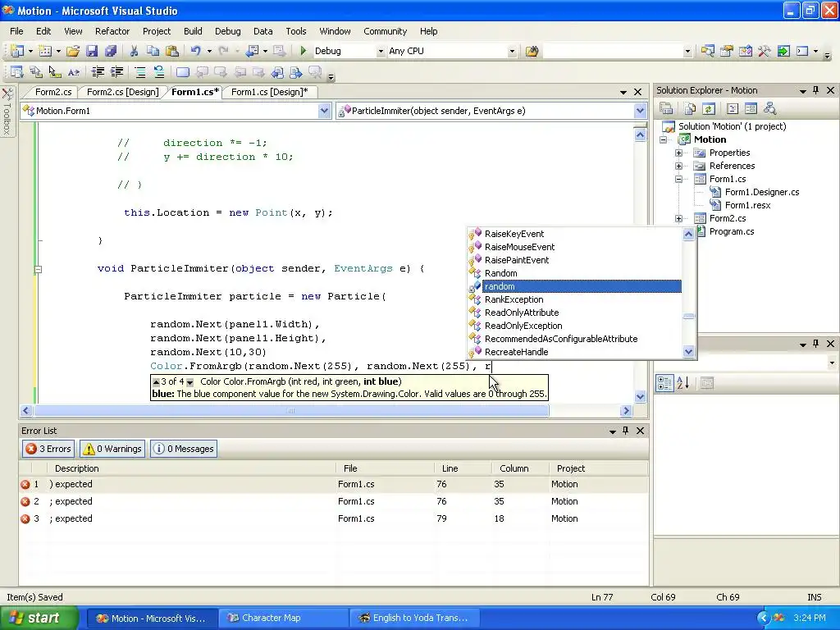The width and height of the screenshot is (840, 630).
Task: Cut selection with the scissors icon
Action: tap(134, 51)
